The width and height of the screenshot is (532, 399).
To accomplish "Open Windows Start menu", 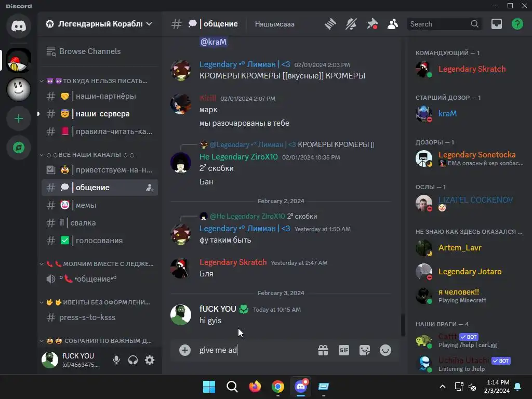I will [x=209, y=387].
